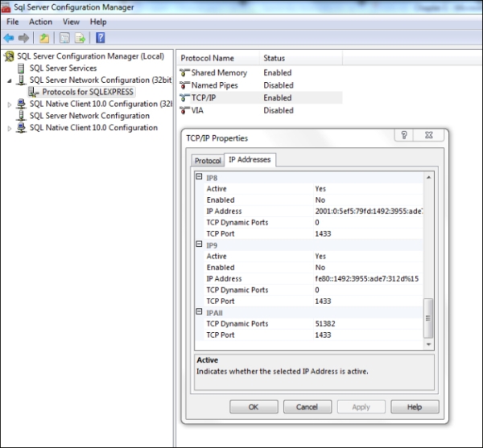Click the OK button
The image size is (483, 448).
click(x=253, y=407)
